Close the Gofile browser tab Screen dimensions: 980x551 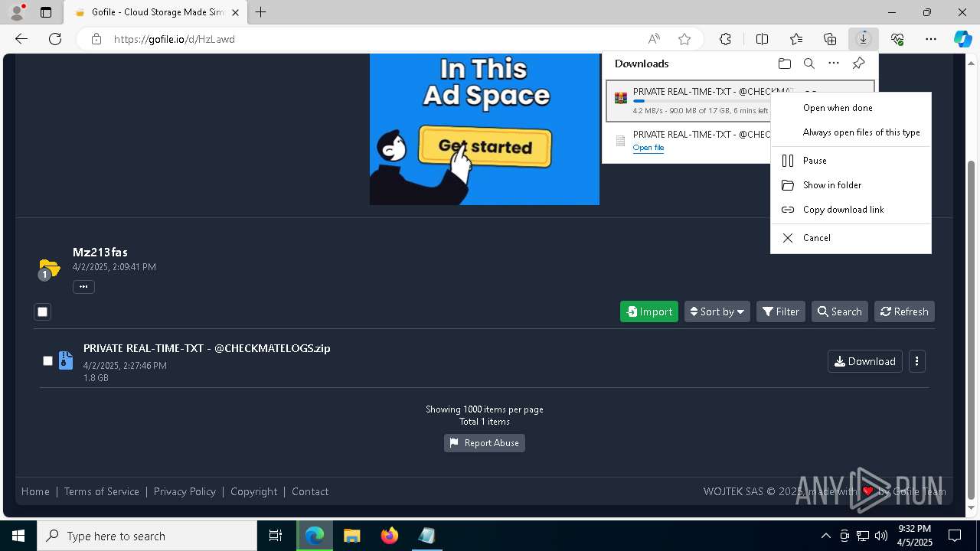click(x=235, y=12)
